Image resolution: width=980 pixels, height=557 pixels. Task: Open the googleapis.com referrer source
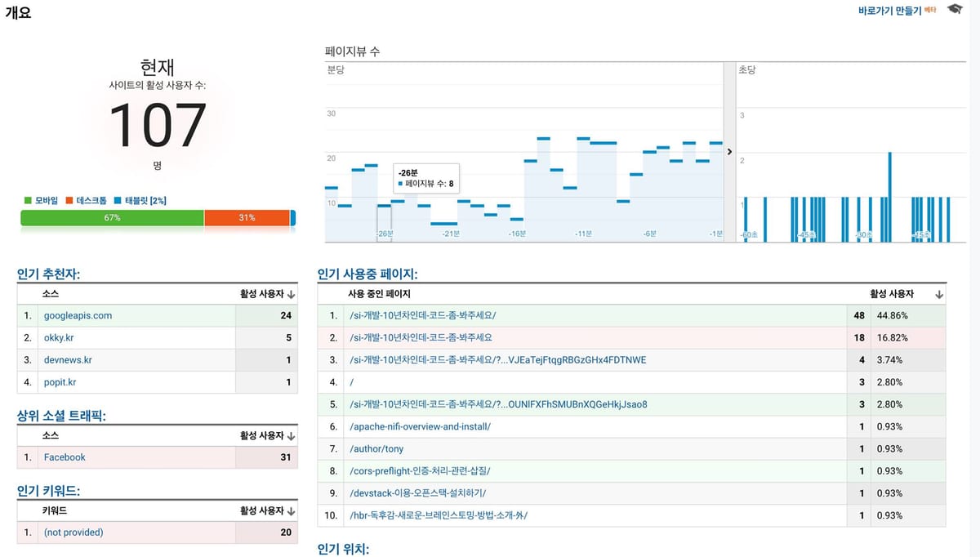point(78,315)
